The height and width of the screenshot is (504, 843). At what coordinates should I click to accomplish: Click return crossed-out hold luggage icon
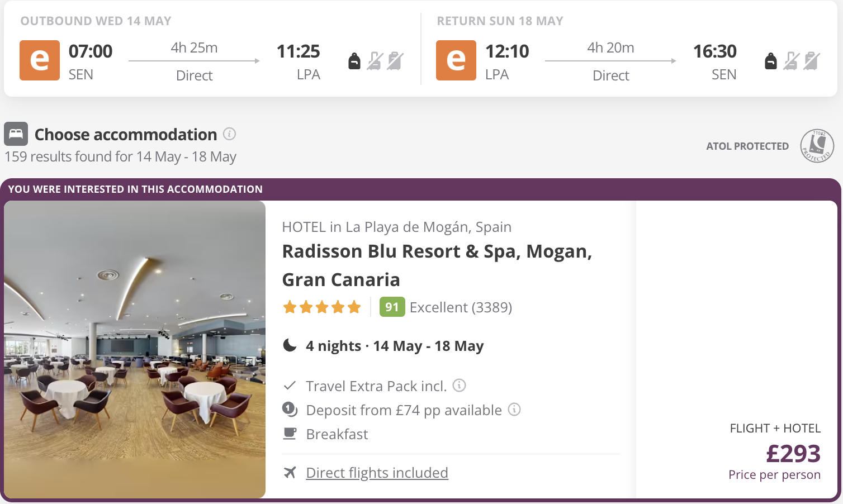[x=792, y=60]
